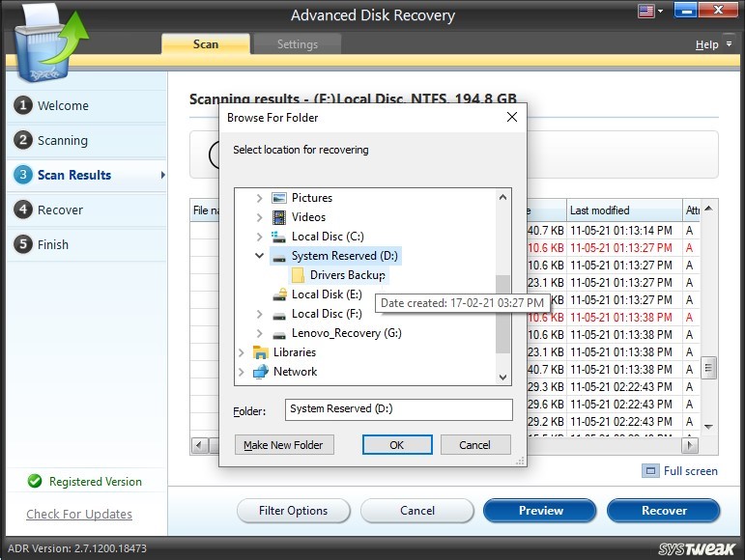Image resolution: width=745 pixels, height=560 pixels.
Task: Select the Local Disk (E:) locked drive icon
Action: click(x=279, y=294)
